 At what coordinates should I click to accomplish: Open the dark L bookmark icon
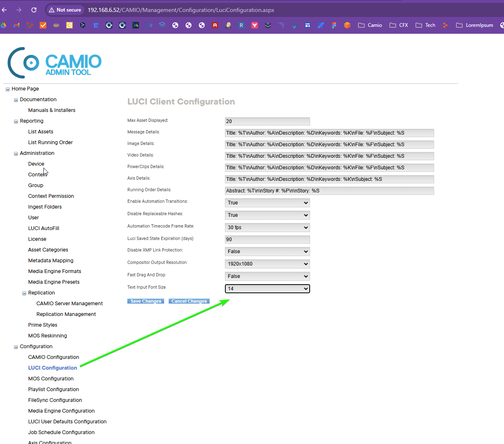[x=136, y=25]
